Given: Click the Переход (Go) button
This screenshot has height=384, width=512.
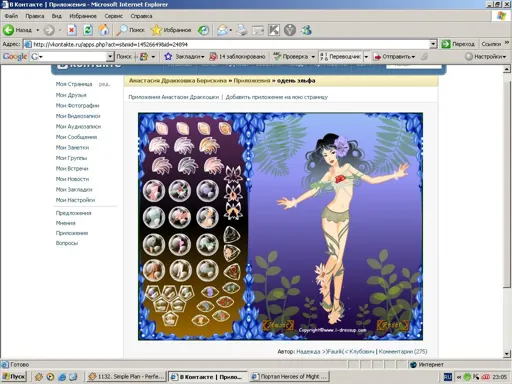Looking at the screenshot, I should 458,44.
